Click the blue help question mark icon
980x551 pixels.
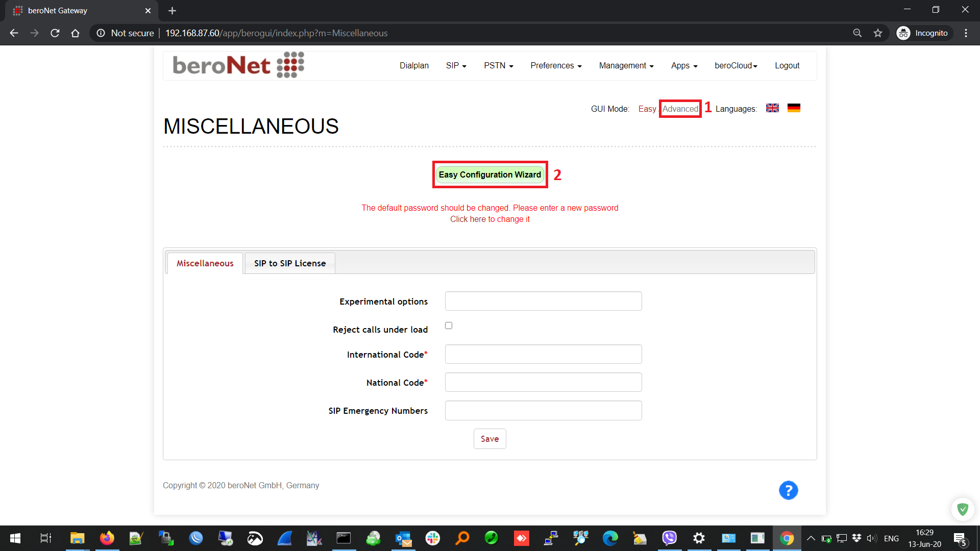coord(788,490)
